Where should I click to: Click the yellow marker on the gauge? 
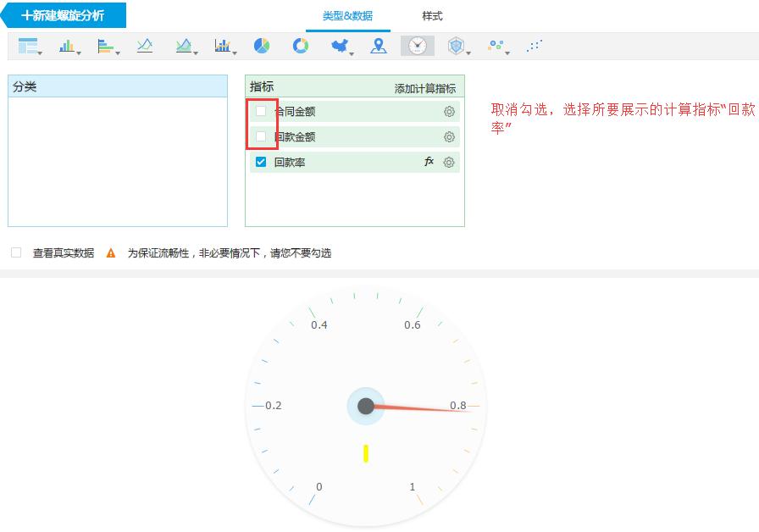click(366, 454)
